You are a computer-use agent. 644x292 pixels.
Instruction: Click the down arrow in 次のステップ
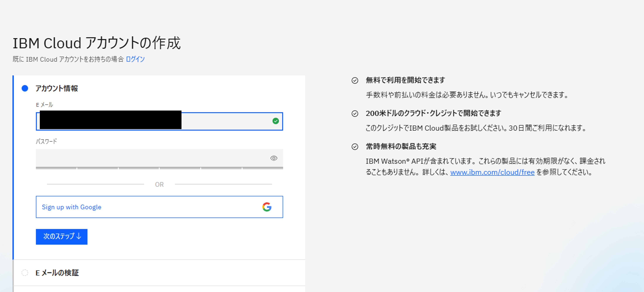point(79,236)
